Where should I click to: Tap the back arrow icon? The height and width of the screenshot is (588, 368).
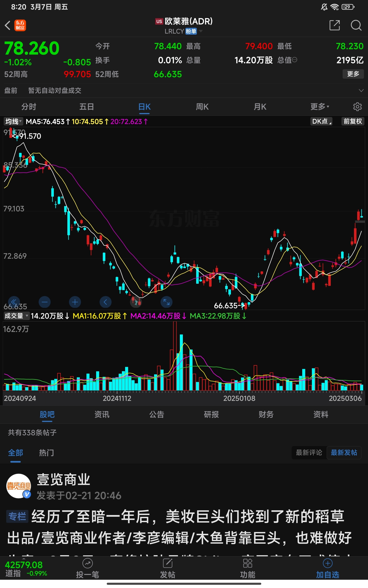8,25
